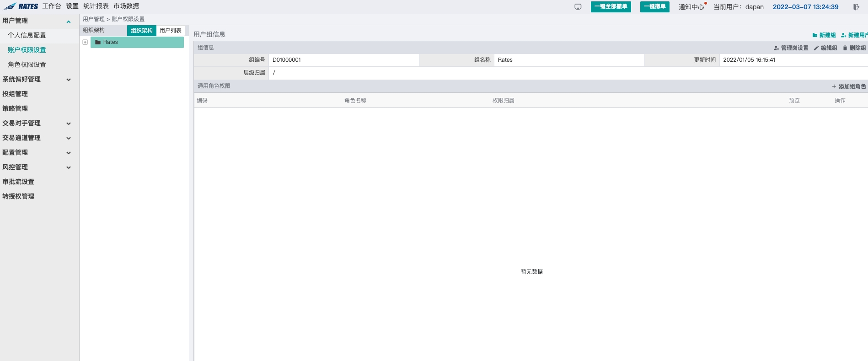Click 删除组 to delete the group
This screenshot has width=868, height=361.
coord(854,48)
